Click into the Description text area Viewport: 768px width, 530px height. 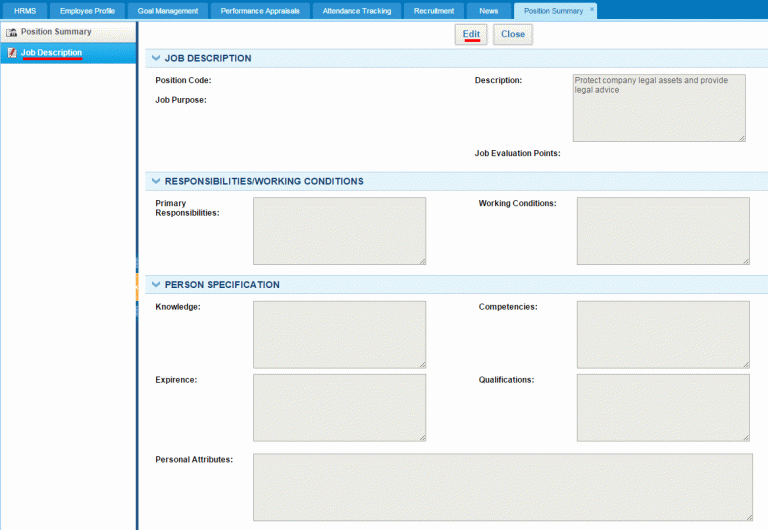[x=659, y=108]
